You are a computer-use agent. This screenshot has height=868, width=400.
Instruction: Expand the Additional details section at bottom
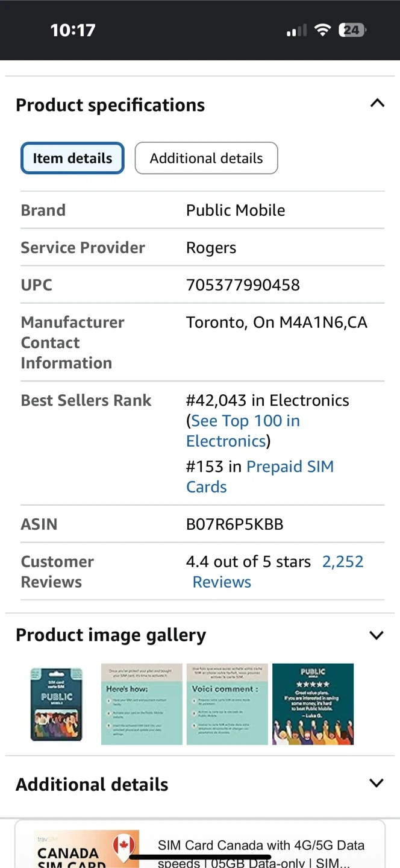coord(377,784)
